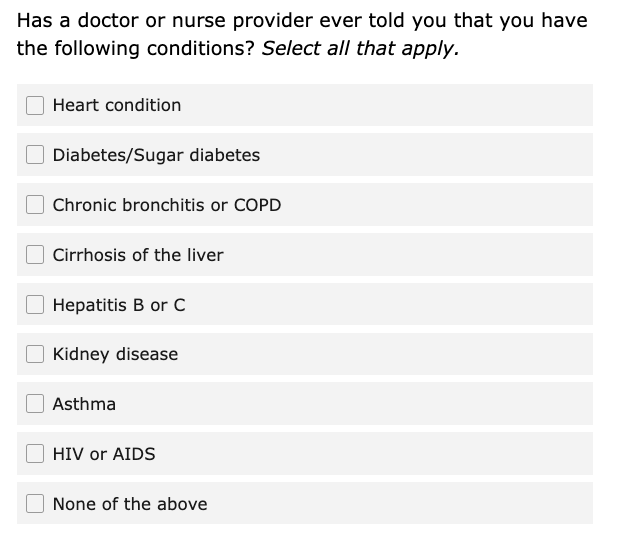The width and height of the screenshot is (624, 542).
Task: Click the Kidney disease label text
Action: pyautogui.click(x=115, y=354)
